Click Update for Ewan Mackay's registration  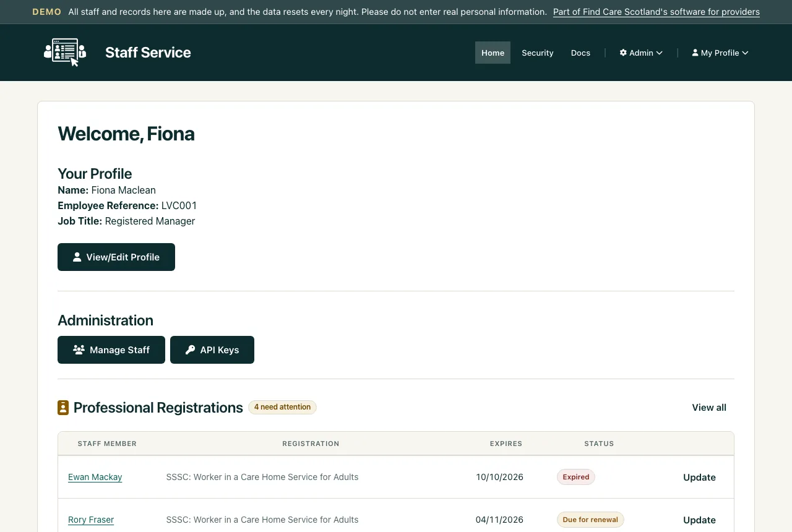coord(699,477)
